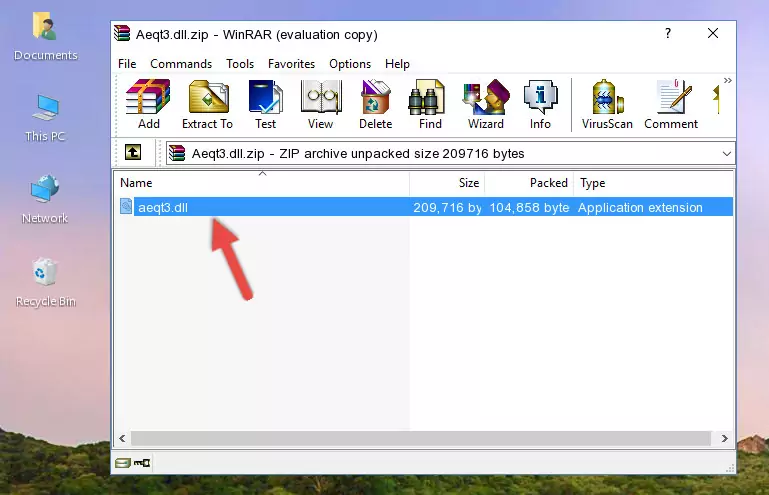Image resolution: width=769 pixels, height=495 pixels.
Task: Open the View file tool
Action: (321, 104)
